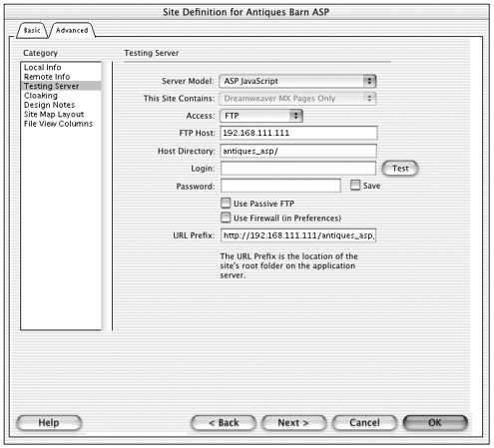The image size is (494, 448).
Task: Select File View Columns category
Action: pyautogui.click(x=61, y=124)
